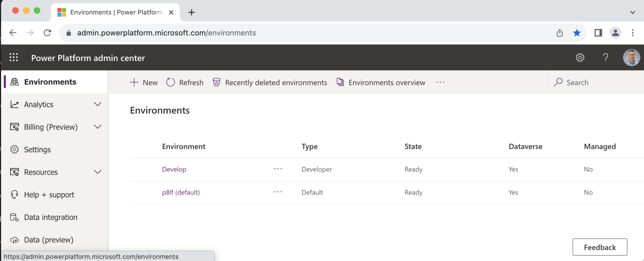Bookmark page with the star icon
The image size is (644, 261).
577,33
